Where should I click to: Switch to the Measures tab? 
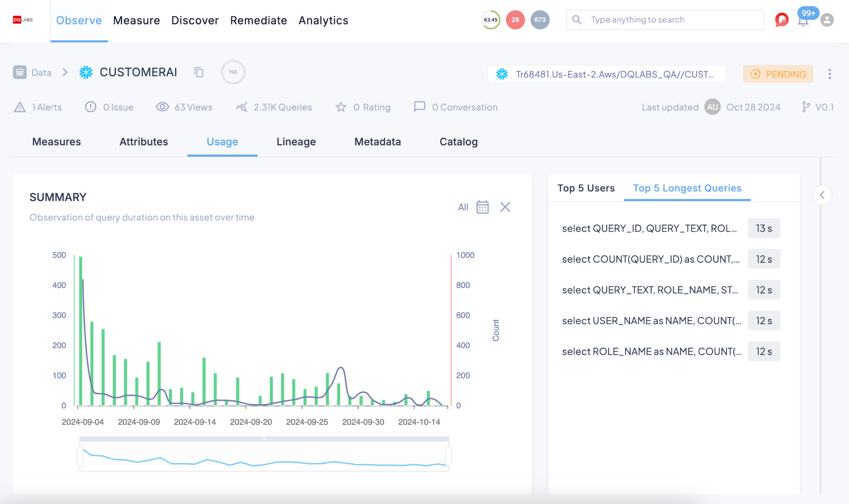click(56, 142)
